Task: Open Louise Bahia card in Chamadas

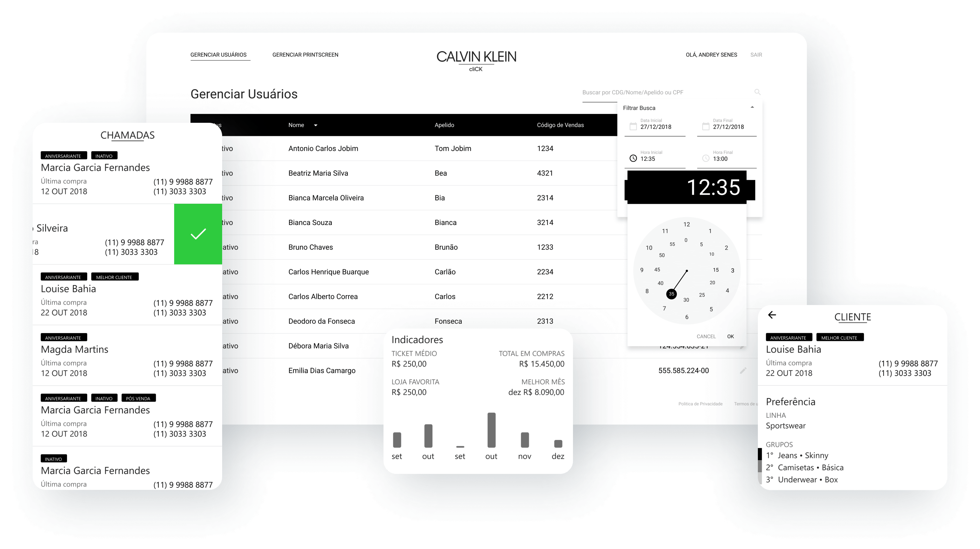Action: (127, 295)
